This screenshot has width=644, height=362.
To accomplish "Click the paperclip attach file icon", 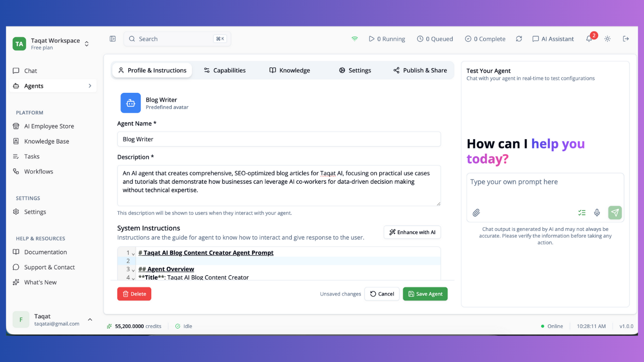I will tap(476, 213).
